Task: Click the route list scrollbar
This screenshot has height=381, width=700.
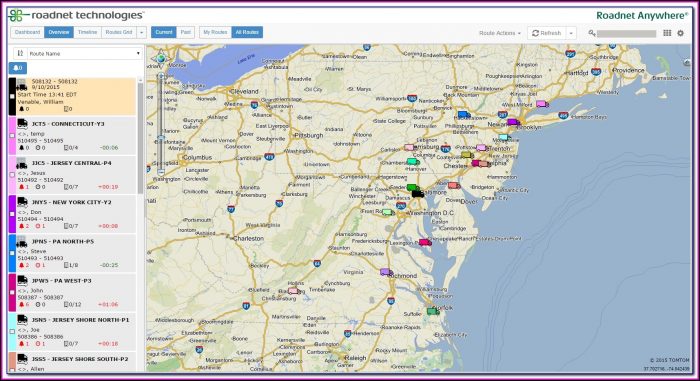Action: (x=140, y=138)
